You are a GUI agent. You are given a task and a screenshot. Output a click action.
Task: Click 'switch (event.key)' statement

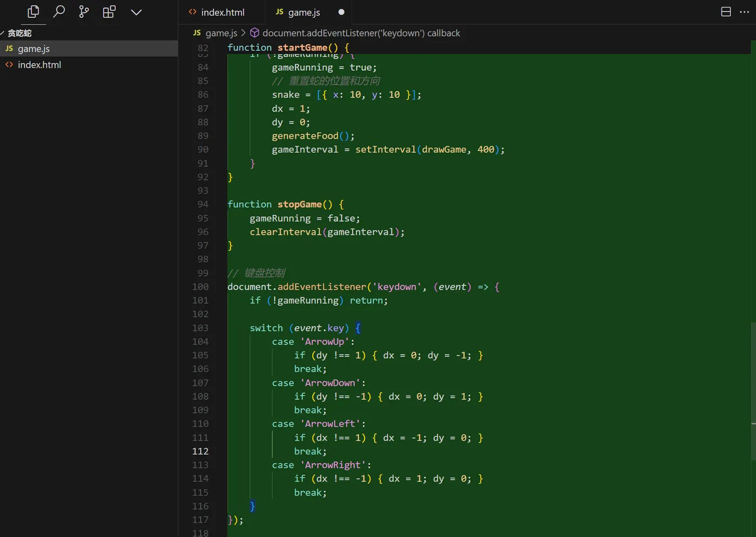299,328
